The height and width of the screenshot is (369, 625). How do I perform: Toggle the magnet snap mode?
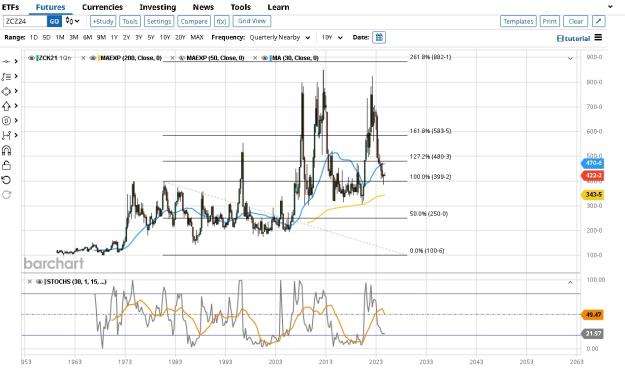6,150
